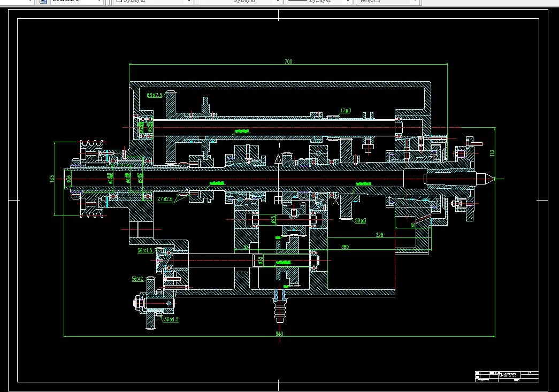Select the ø25 diameter dimension
The width and height of the screenshot is (559, 392).
click(273, 219)
